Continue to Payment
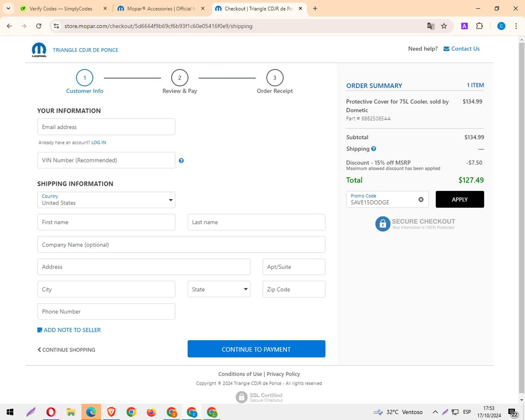This screenshot has height=420, width=525. point(256,349)
